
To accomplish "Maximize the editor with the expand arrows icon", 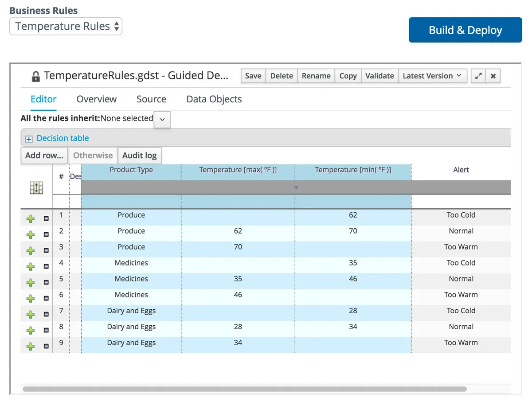I will click(x=478, y=76).
